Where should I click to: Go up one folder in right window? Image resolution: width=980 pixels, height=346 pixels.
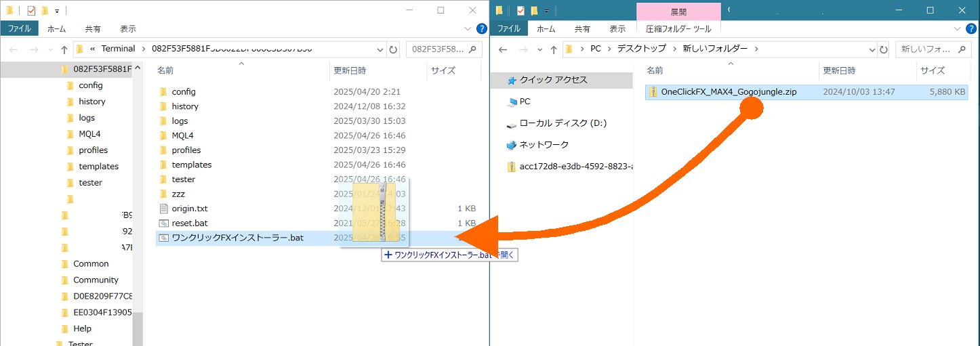(x=554, y=49)
